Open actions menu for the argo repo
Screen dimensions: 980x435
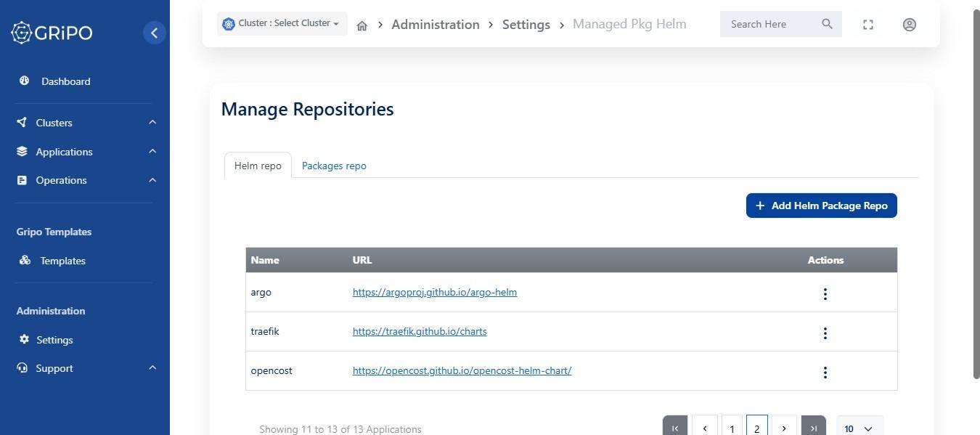(825, 293)
